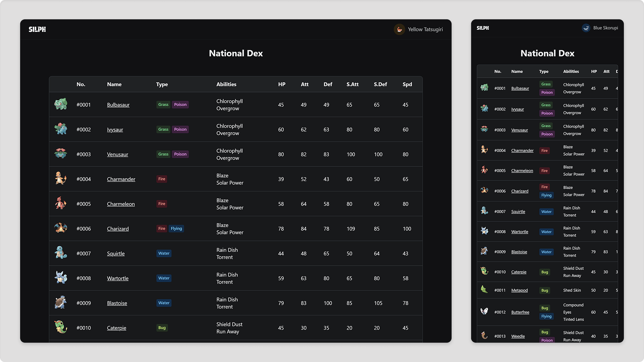Click Ivysaur sprite in desktop table
This screenshot has height=362, width=644.
(x=61, y=129)
